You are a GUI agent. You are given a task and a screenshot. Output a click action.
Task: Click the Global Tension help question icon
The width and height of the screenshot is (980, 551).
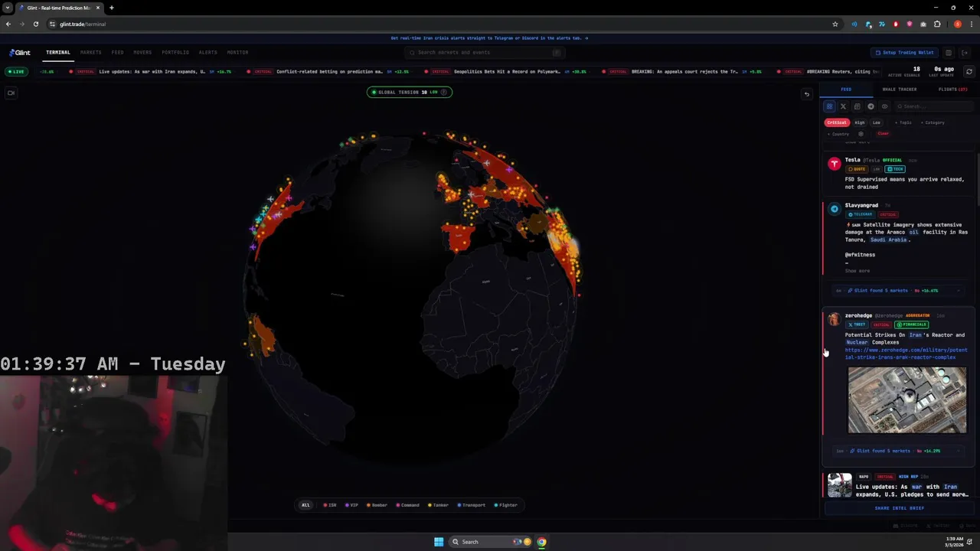[443, 92]
